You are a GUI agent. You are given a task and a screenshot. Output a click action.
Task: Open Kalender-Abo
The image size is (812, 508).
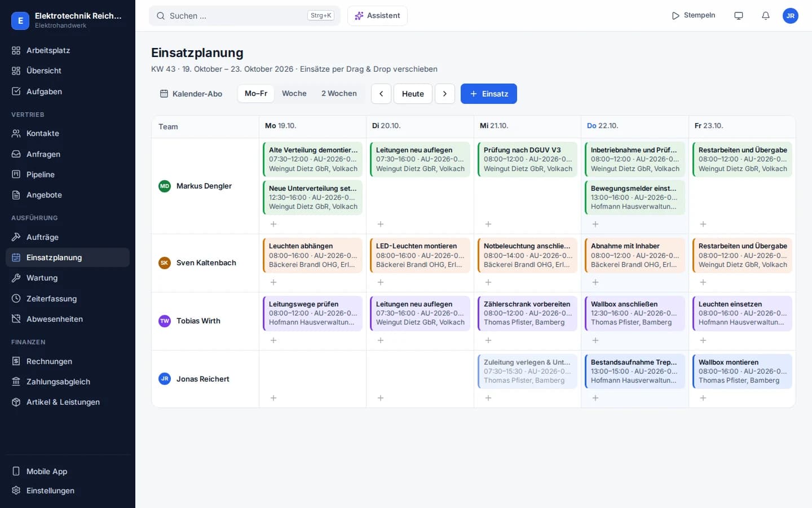point(191,94)
